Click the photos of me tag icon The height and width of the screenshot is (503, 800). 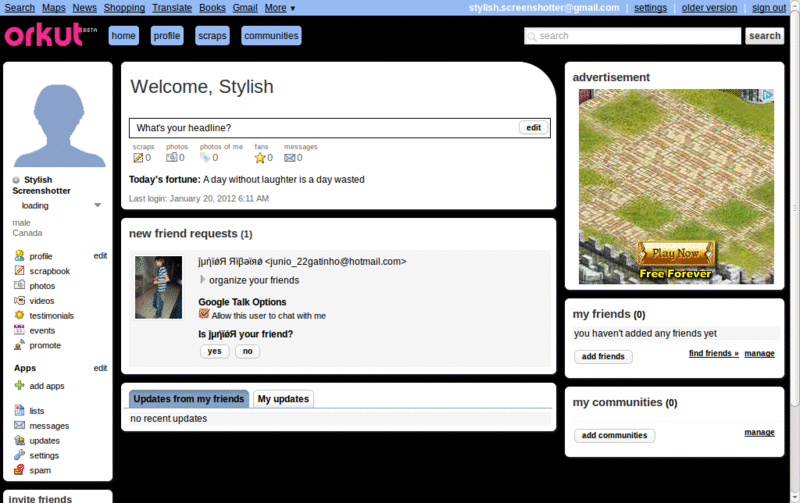click(205, 158)
